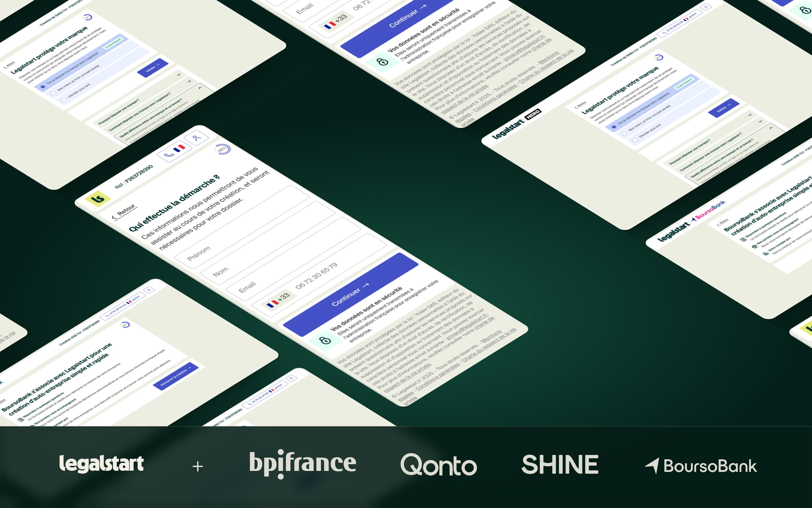Click the lock icon beside 'Vos données sont en sécurité' in ls-logo mockup
The image size is (812, 508).
pos(325,340)
